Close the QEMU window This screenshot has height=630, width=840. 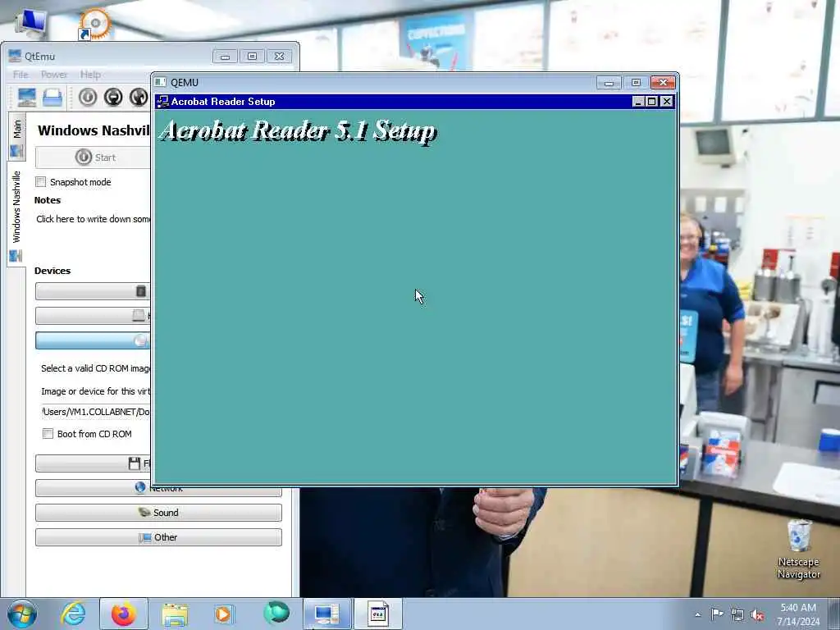click(663, 83)
